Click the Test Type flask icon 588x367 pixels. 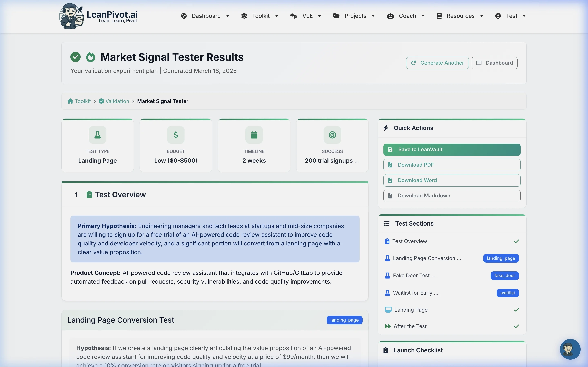[97, 135]
